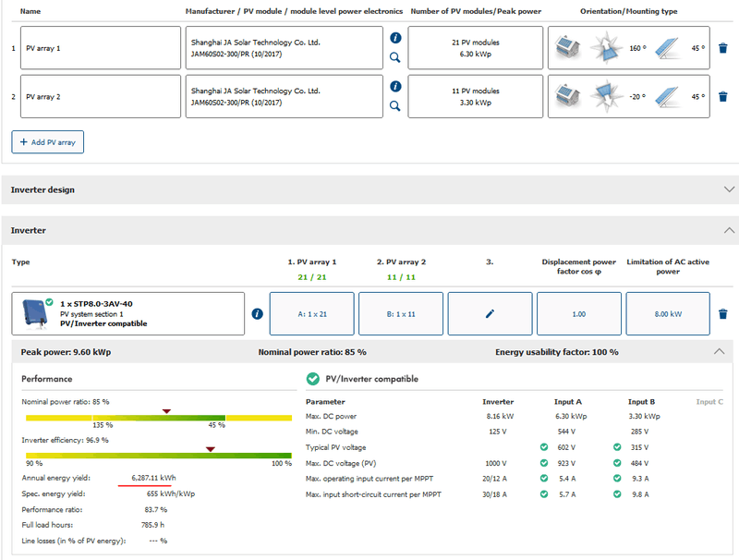Viewport: 739px width, 560px height.
Task: Expand the Inverter design section
Action: 730,189
